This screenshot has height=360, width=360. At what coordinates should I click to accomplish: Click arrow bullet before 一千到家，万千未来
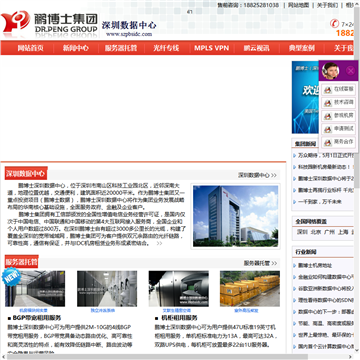pos(295,202)
